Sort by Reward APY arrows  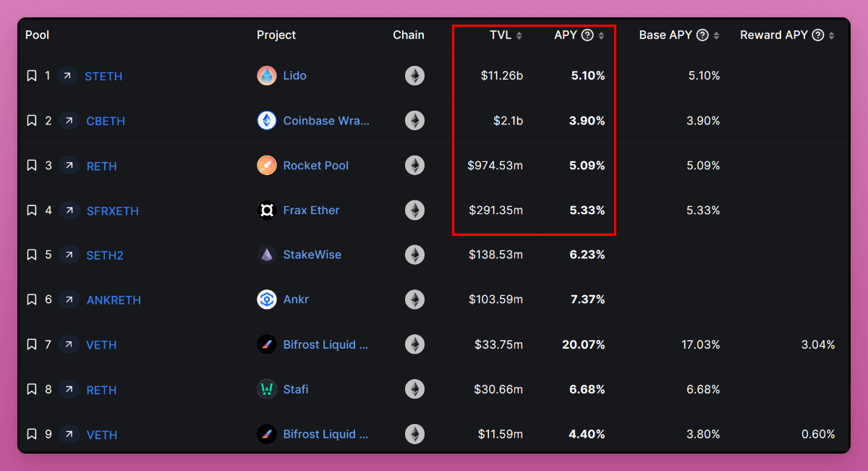(x=832, y=35)
